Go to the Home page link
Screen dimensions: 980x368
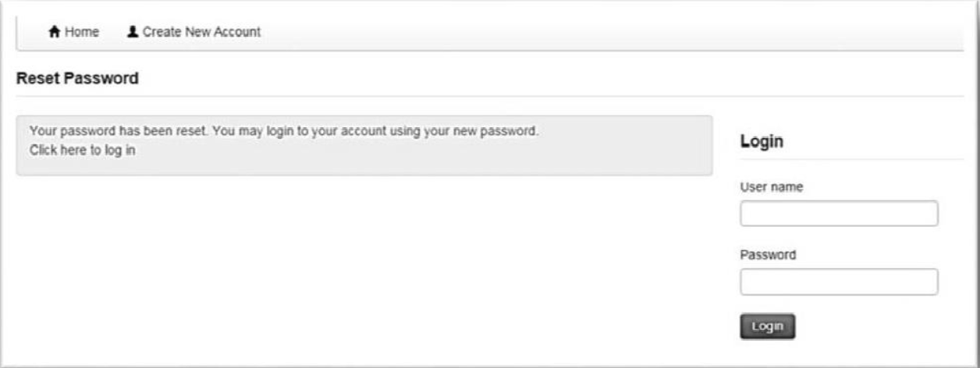[74, 32]
